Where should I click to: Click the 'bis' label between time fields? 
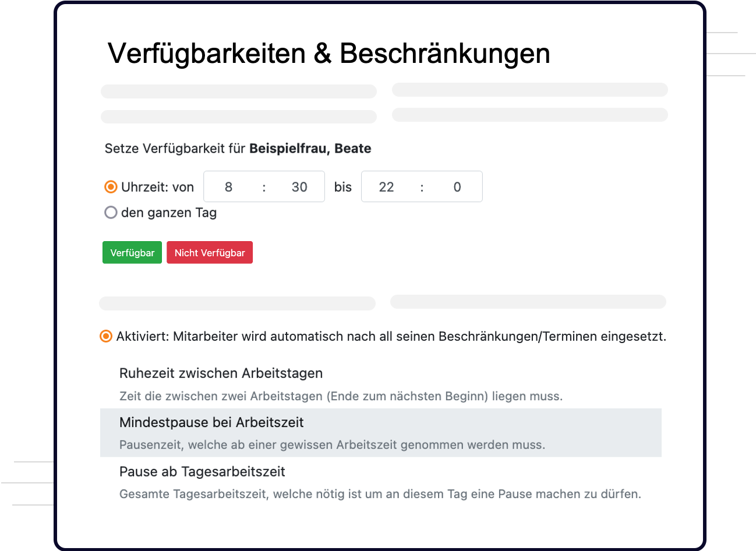[x=343, y=187]
